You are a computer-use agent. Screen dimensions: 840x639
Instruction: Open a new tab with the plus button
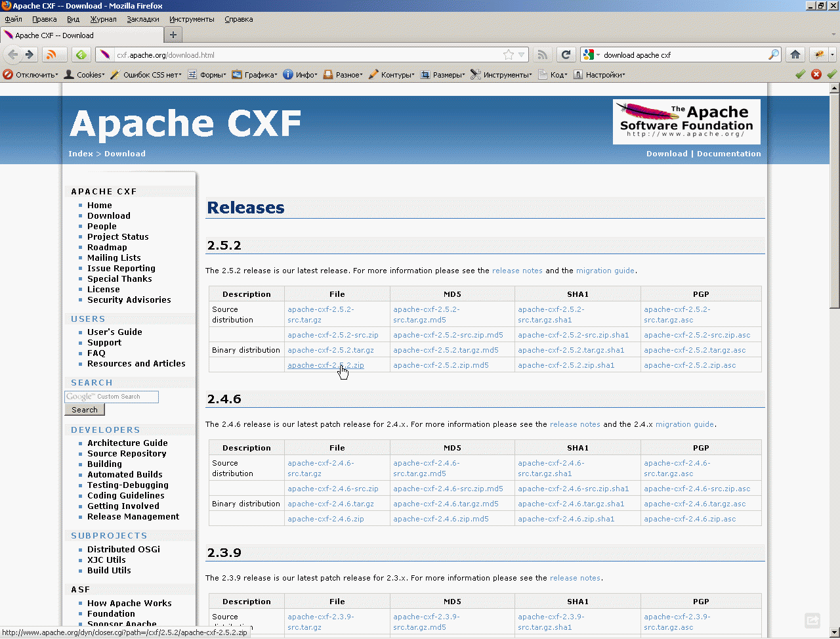pyautogui.click(x=173, y=35)
